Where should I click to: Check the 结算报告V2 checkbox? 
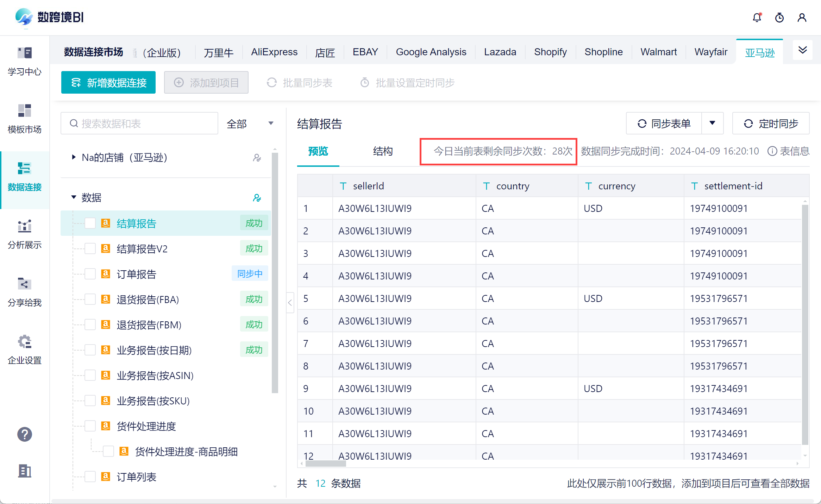[90, 249]
